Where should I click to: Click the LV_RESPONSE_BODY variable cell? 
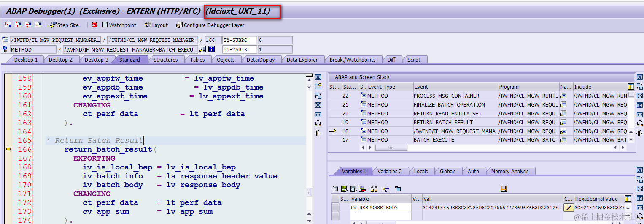pos(380,208)
